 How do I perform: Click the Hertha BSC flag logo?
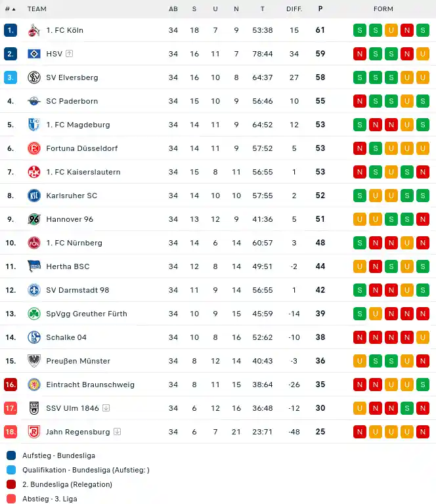tap(34, 266)
